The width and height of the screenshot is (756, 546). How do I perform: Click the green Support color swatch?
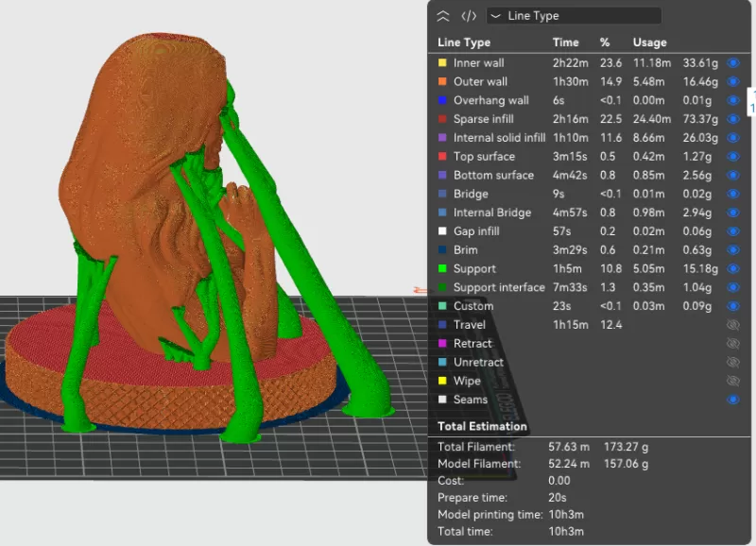442,269
